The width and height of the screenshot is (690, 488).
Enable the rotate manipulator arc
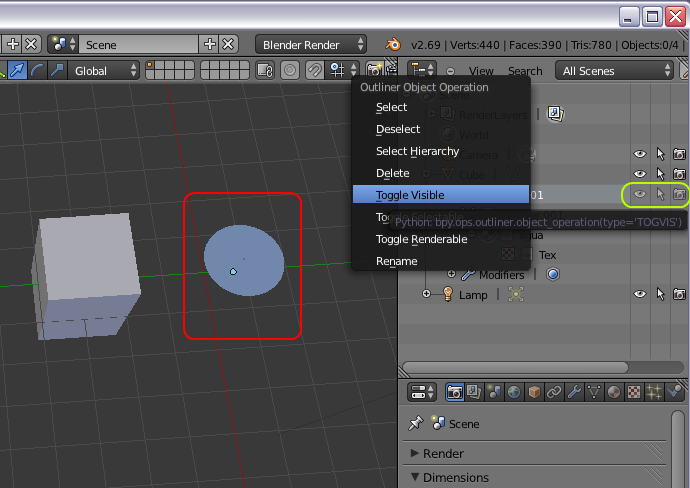coord(37,70)
